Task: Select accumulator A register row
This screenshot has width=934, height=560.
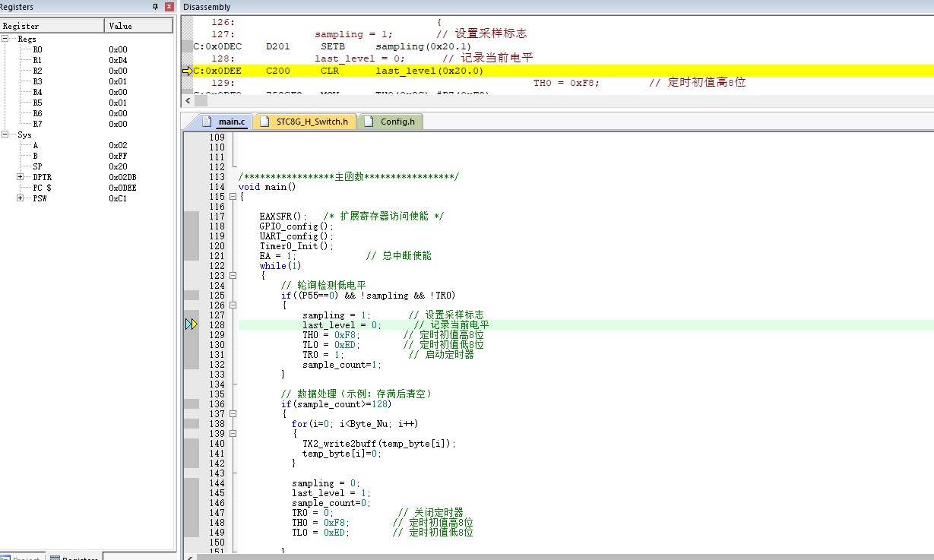Action: (87, 145)
